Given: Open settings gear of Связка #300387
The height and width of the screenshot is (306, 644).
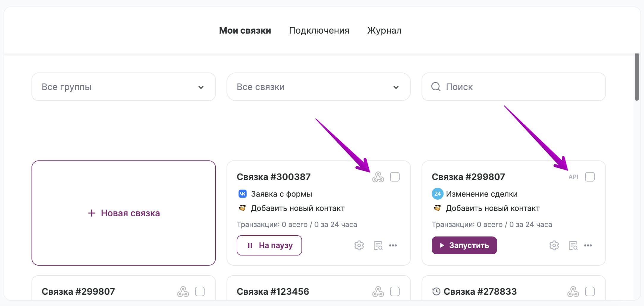Looking at the screenshot, I should point(359,245).
